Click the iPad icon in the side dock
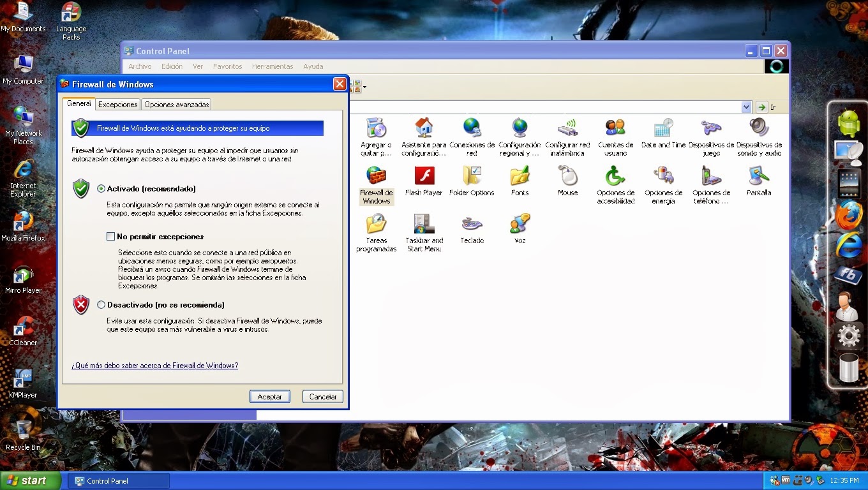 pos(848,184)
